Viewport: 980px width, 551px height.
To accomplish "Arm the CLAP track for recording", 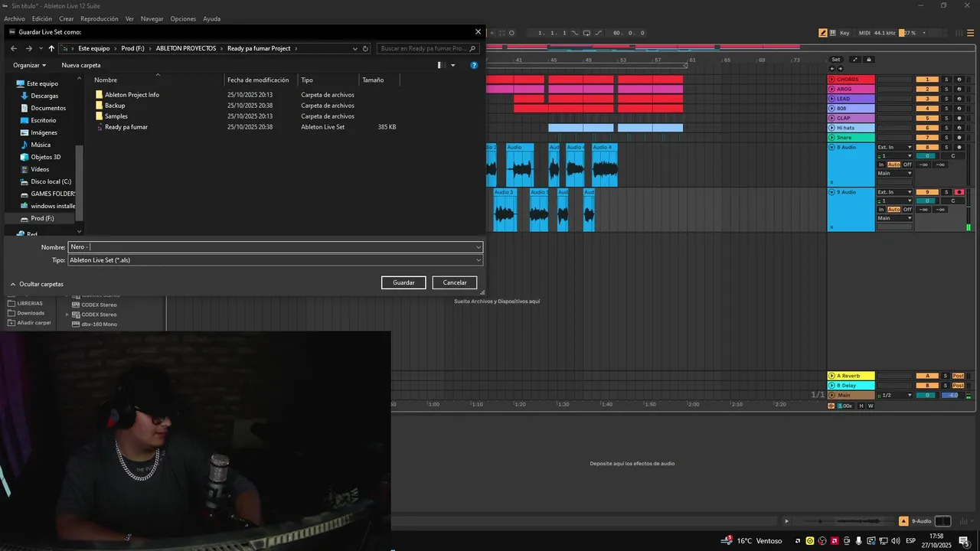I will coord(959,118).
